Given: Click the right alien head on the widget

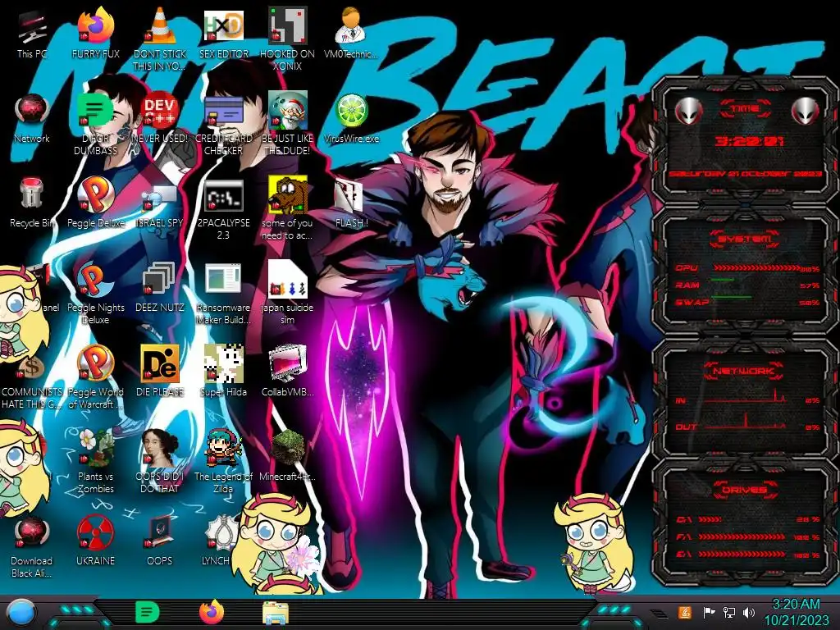Looking at the screenshot, I should [805, 112].
